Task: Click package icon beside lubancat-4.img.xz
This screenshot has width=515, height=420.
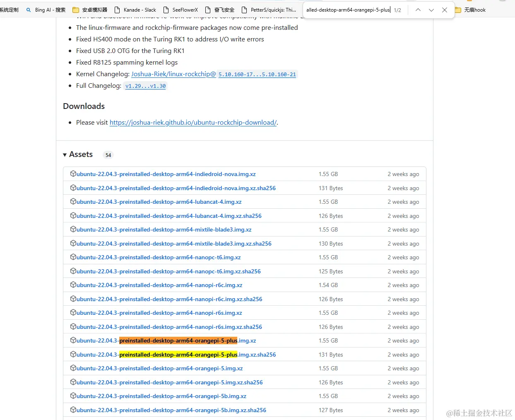Action: (73, 201)
